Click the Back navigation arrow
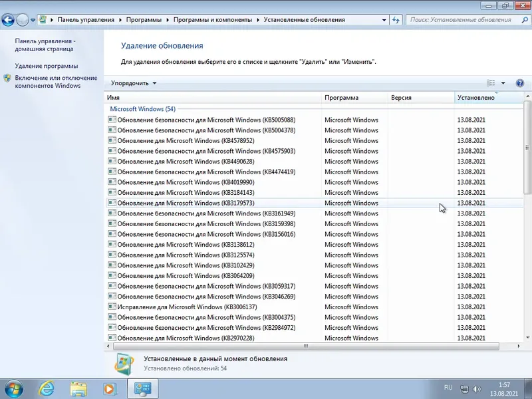Screen dimensions: 532x399 tap(8, 20)
